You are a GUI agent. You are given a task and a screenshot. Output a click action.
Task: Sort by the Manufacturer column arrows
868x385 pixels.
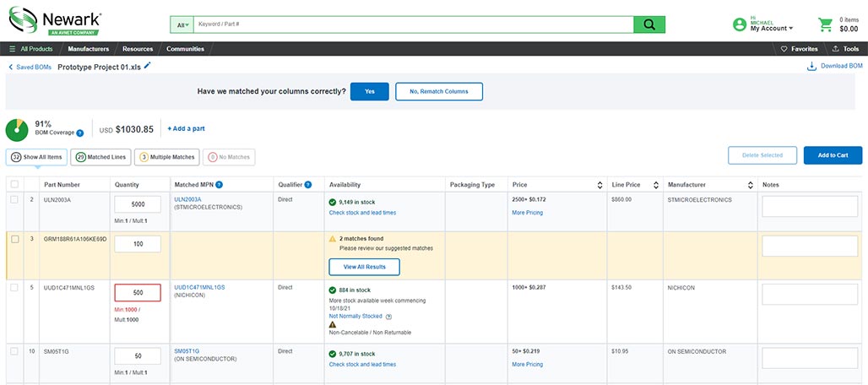point(750,185)
